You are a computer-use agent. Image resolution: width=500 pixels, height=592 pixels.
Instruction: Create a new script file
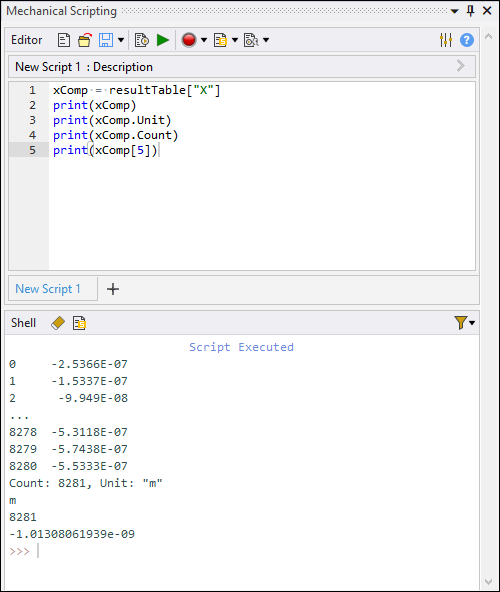coord(64,40)
